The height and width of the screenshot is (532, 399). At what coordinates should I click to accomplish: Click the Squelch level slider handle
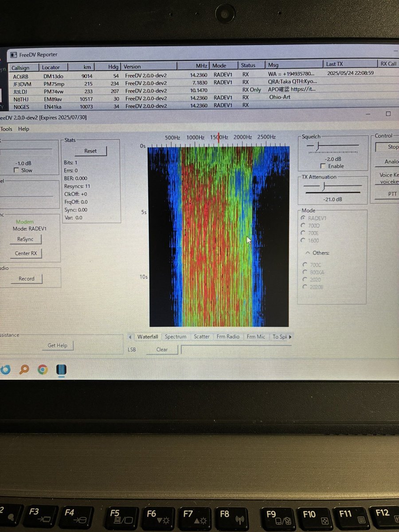click(x=317, y=146)
